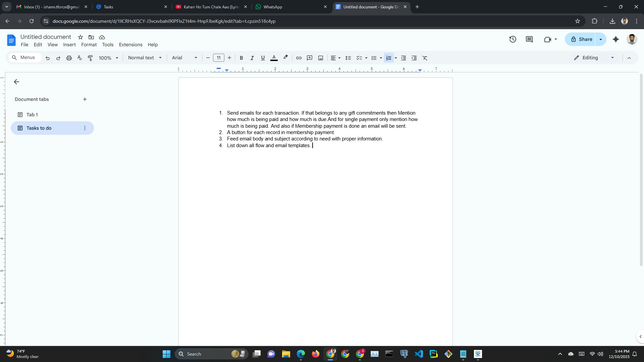Screen dimensions: 644x362
Task: Expand the zoom 100% dropdown
Action: tap(108, 58)
